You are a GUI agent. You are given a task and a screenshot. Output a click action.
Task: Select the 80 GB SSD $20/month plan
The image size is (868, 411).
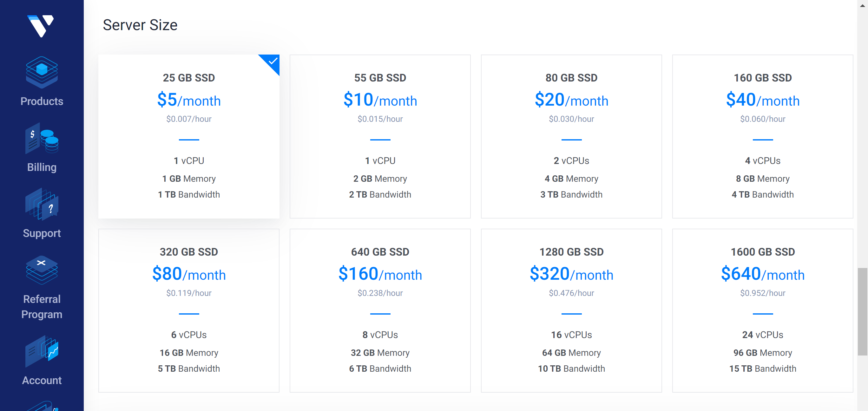click(571, 136)
